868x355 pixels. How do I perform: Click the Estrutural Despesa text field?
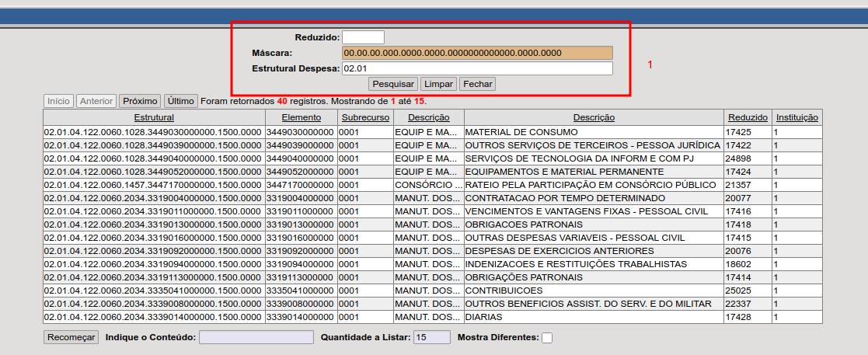pyautogui.click(x=477, y=68)
